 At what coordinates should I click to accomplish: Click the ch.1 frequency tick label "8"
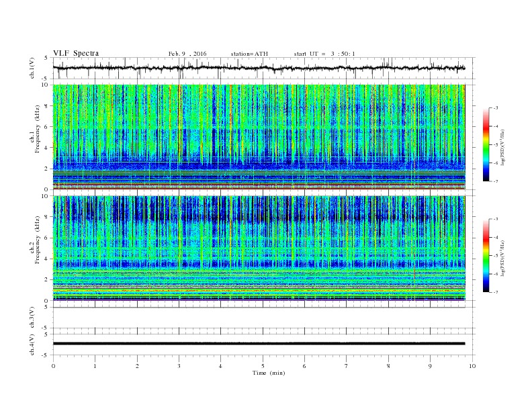(x=46, y=106)
